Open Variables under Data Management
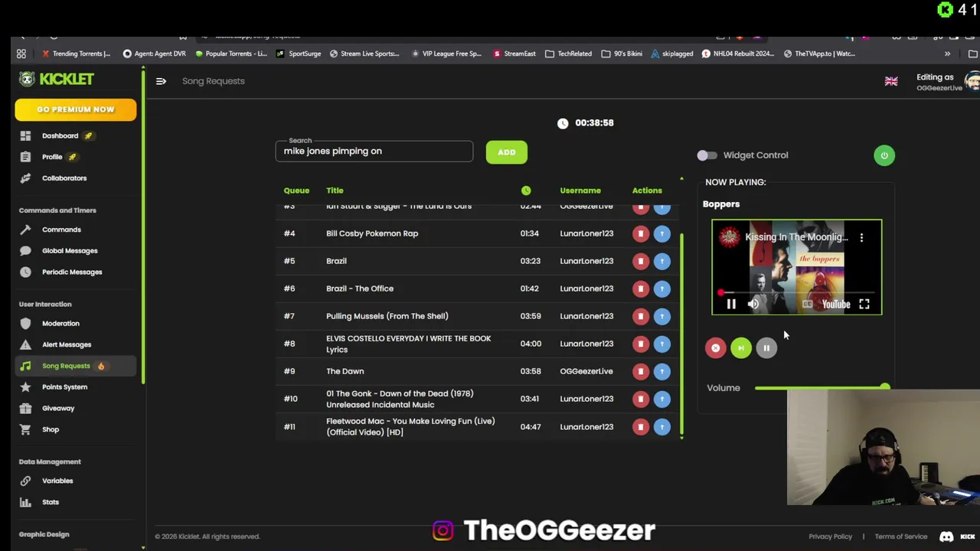Screen dimensions: 980x551 57,481
